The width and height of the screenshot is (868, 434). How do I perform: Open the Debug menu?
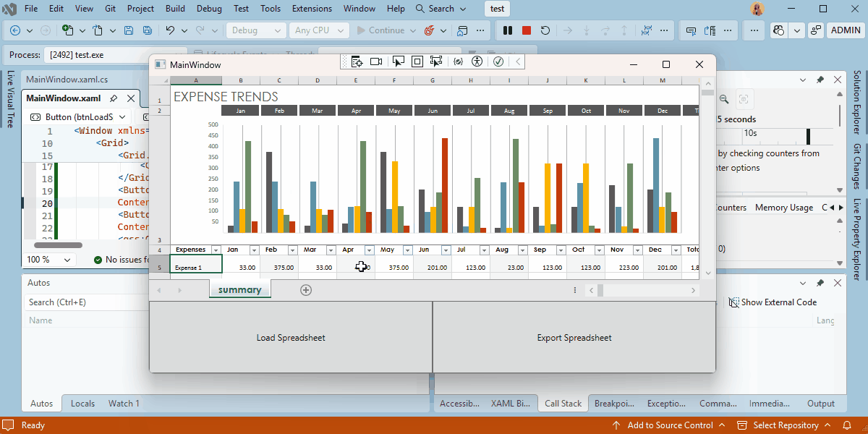[x=209, y=9]
